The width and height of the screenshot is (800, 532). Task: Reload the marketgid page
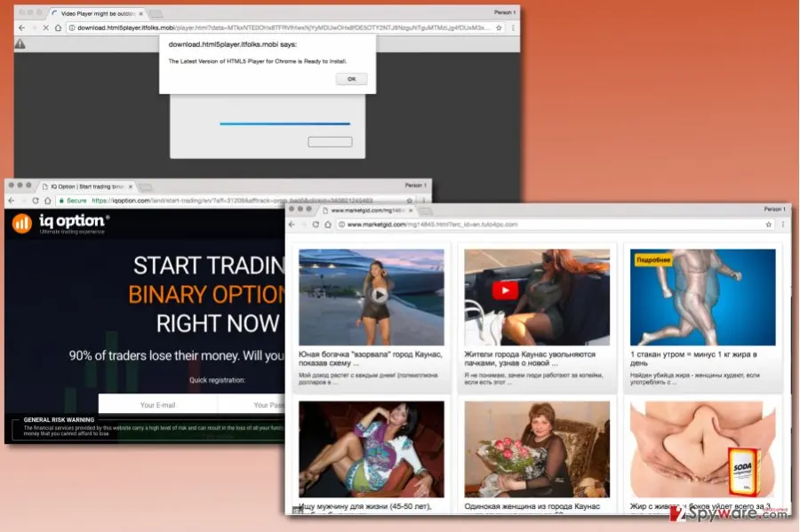pyautogui.click(x=316, y=225)
